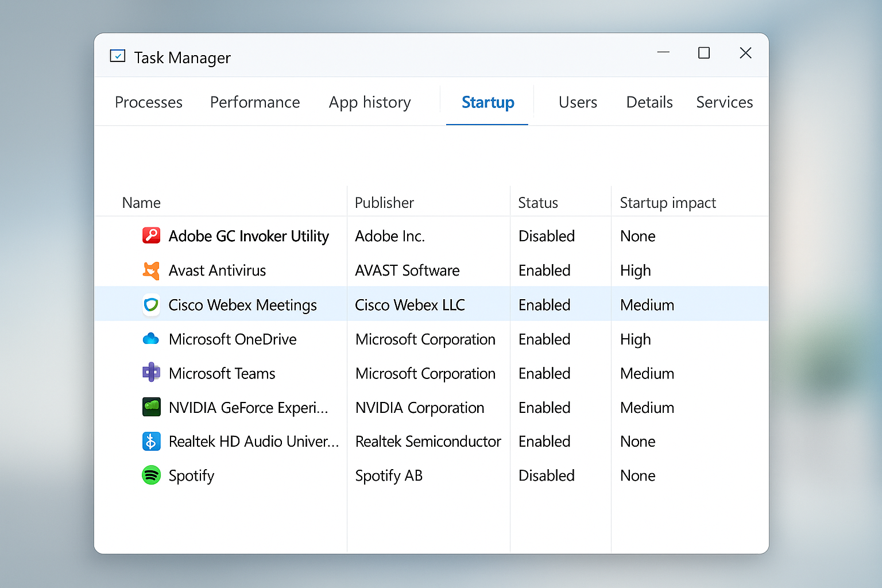Screen dimensions: 882x588
Task: Click the NVIDIA GeForce Experience icon
Action: (151, 407)
